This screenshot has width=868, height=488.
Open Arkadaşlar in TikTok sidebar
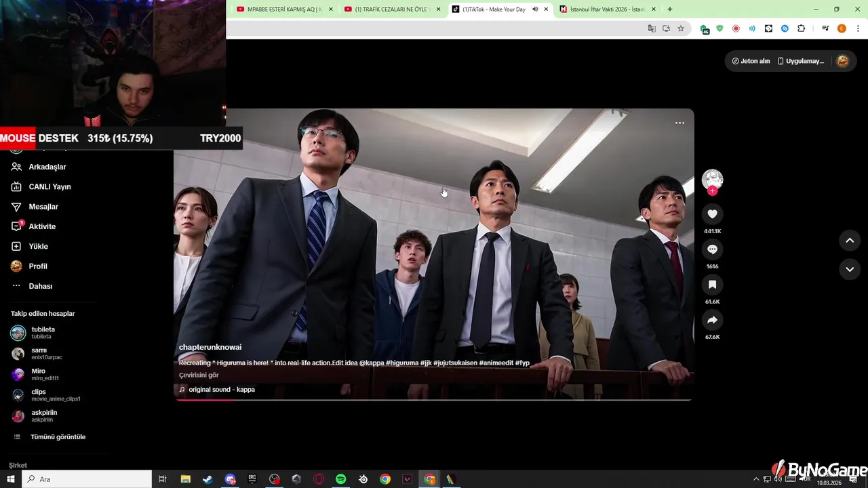[47, 167]
